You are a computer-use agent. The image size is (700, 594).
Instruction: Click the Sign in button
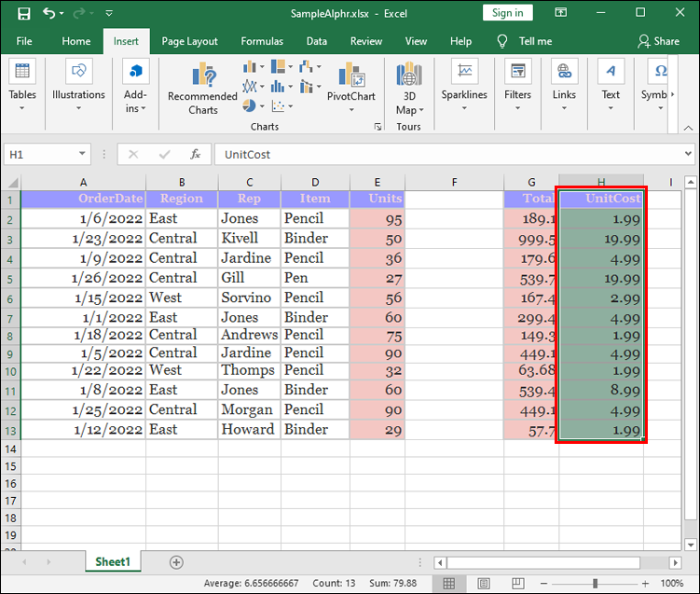507,13
